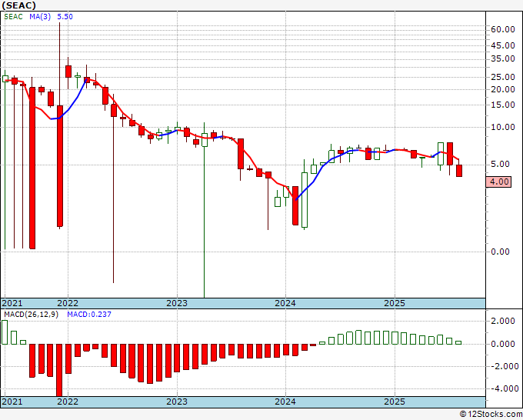Click the 2023 label on price chart timeline
This screenshot has height=420, width=523.
click(x=177, y=303)
